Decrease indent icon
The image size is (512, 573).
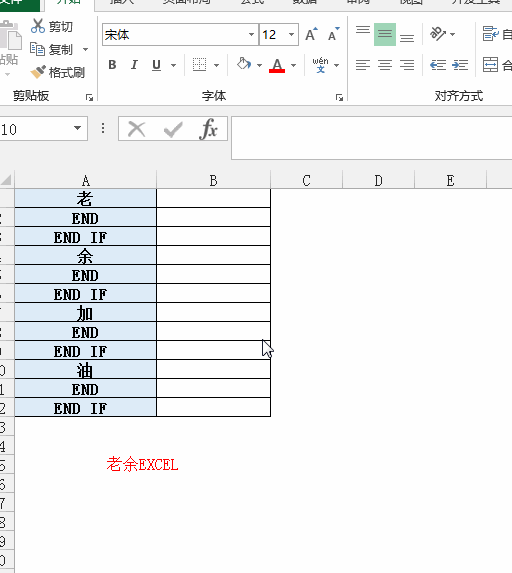point(438,65)
